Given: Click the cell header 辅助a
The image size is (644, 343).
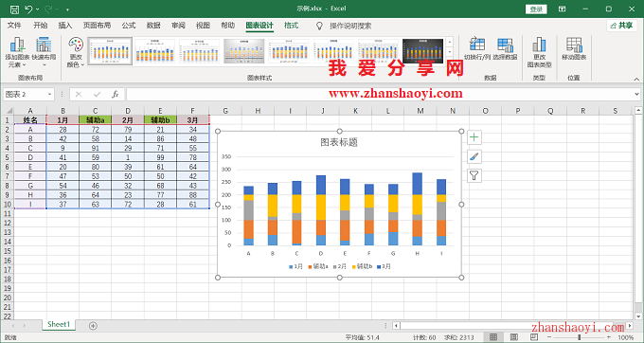Looking at the screenshot, I should click(96, 120).
